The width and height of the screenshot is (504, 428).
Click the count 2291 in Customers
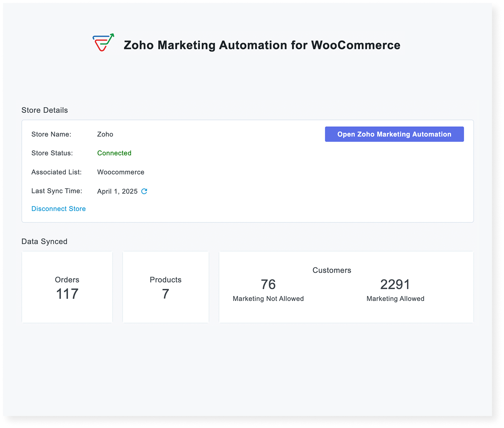point(395,284)
